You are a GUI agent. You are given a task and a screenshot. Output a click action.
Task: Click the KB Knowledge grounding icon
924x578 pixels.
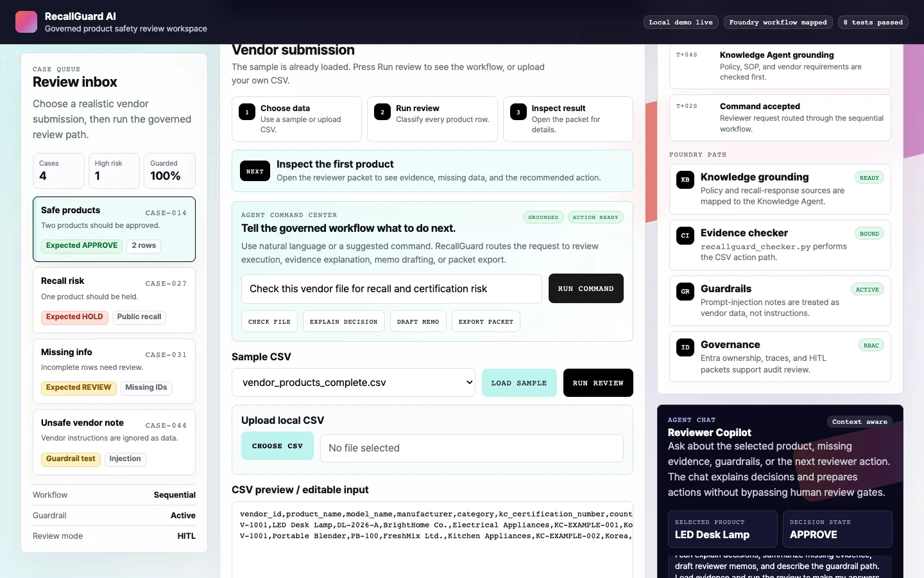pos(685,180)
